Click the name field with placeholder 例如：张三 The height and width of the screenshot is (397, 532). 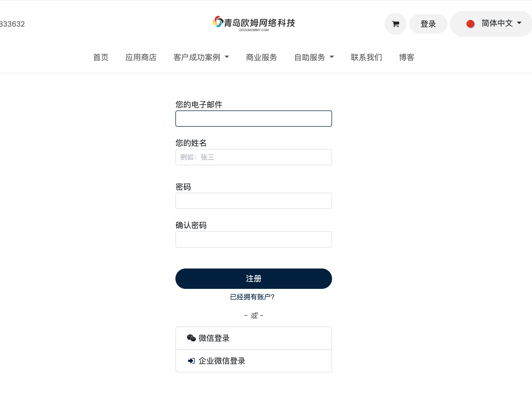253,157
